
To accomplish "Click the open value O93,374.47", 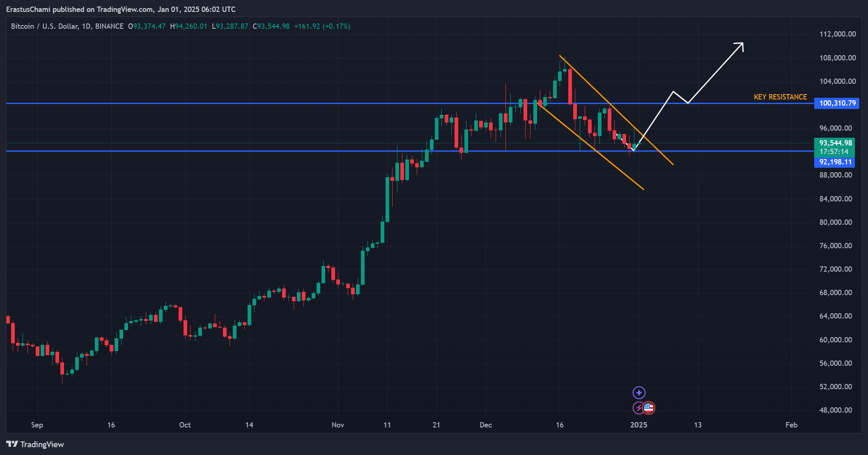I will [x=147, y=26].
